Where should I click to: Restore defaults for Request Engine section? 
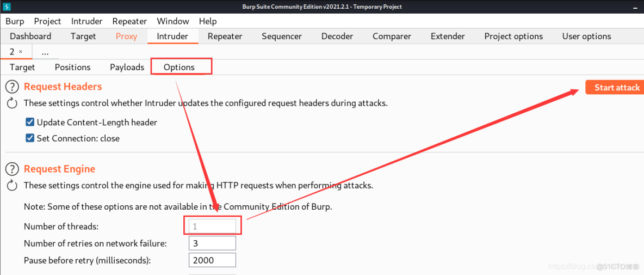click(x=13, y=185)
